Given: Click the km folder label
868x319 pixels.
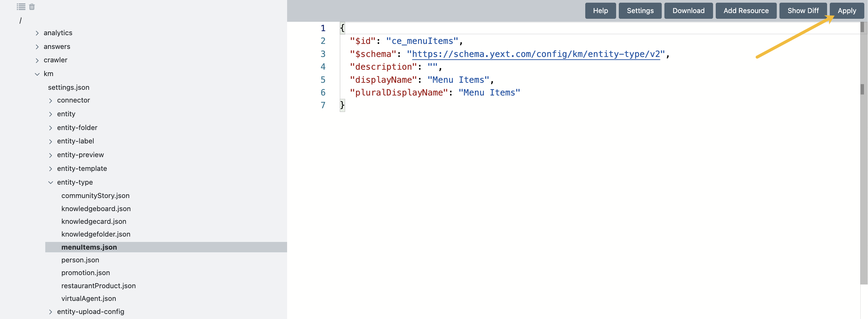Looking at the screenshot, I should (49, 74).
